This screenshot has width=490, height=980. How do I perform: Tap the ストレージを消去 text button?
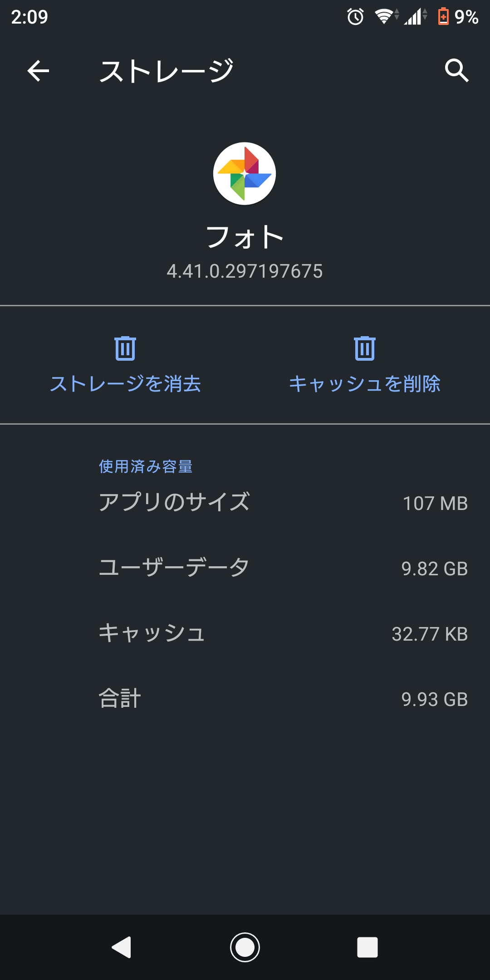point(125,384)
